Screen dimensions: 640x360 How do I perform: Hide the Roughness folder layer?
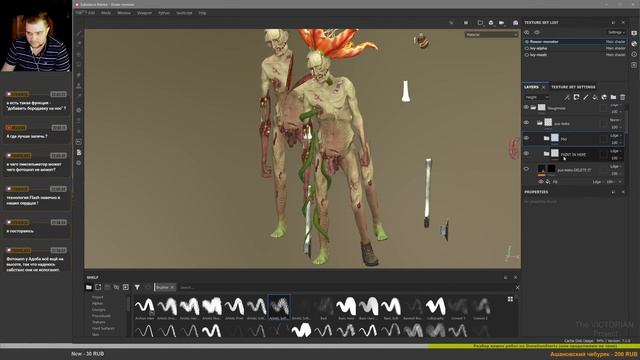tap(526, 107)
